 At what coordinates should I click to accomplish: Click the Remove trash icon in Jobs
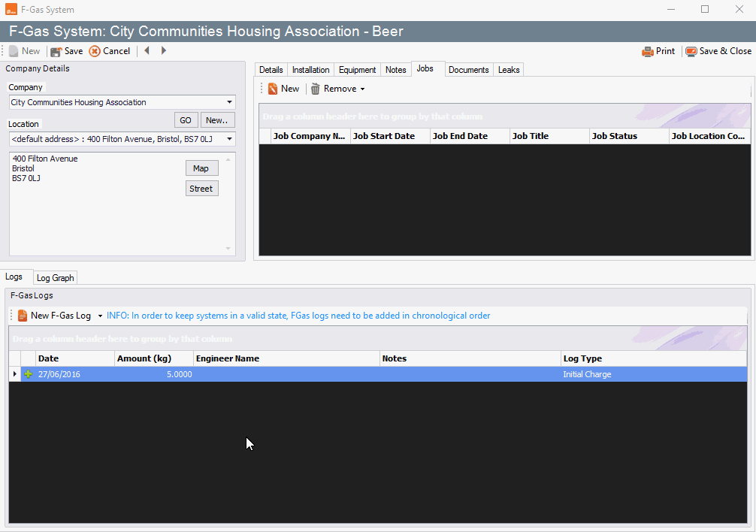(x=316, y=89)
